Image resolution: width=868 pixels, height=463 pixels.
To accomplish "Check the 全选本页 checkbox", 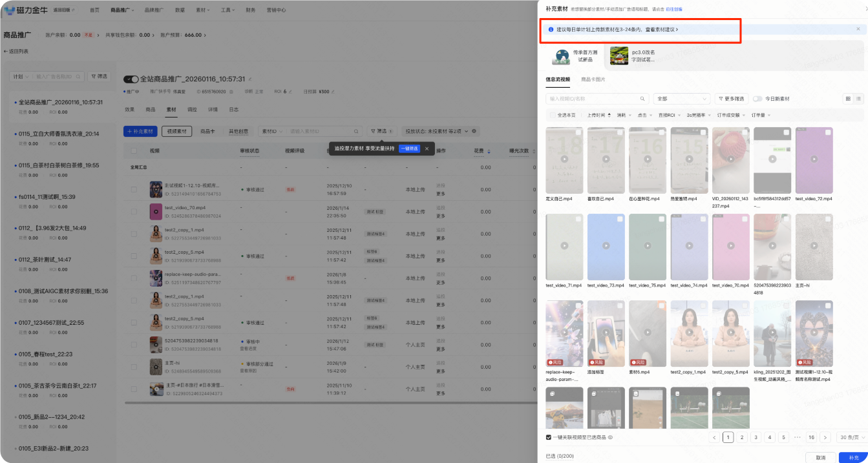I will [x=553, y=115].
